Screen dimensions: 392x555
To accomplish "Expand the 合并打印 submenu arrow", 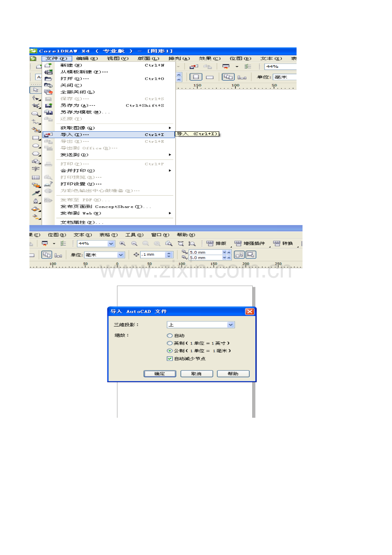I will coord(170,171).
